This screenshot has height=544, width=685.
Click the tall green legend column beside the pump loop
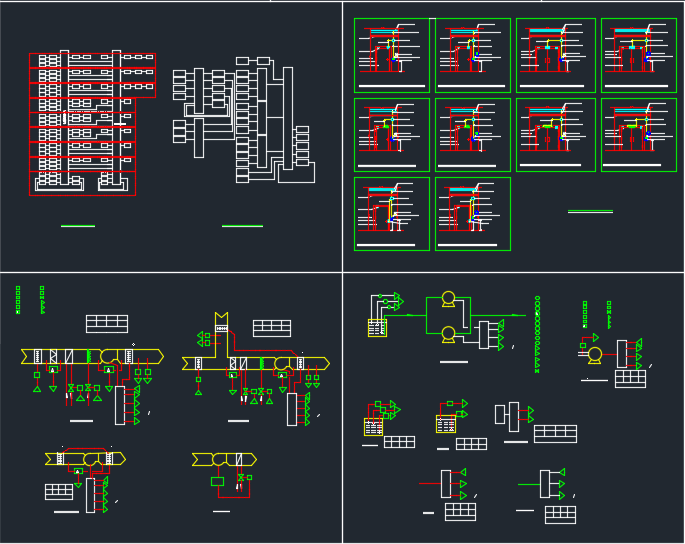[x=537, y=334]
